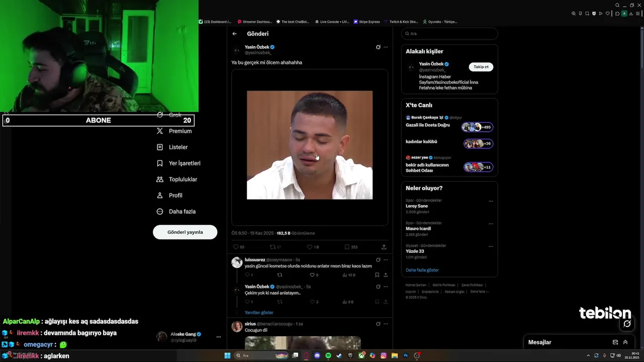Open more options on sirius's reply
644x362 pixels.
pos(386,324)
